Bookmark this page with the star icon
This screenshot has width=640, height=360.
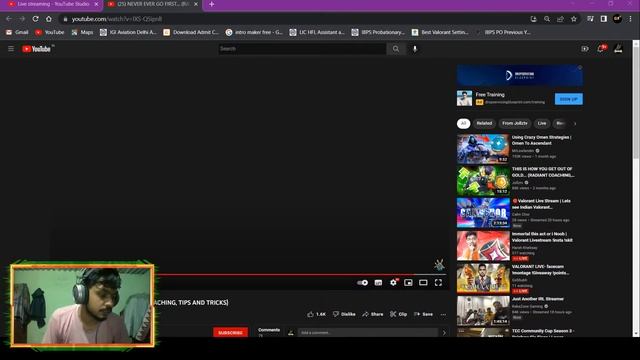point(574,19)
